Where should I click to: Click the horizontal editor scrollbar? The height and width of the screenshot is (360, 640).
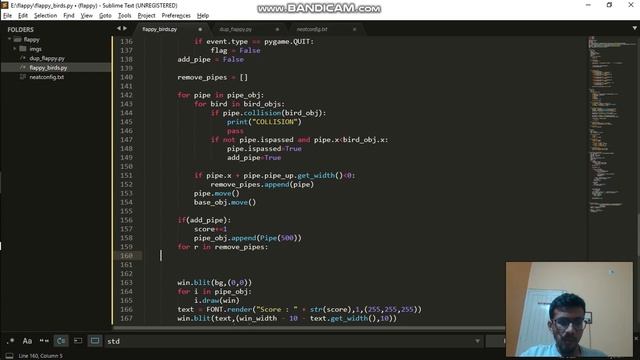tap(309, 327)
